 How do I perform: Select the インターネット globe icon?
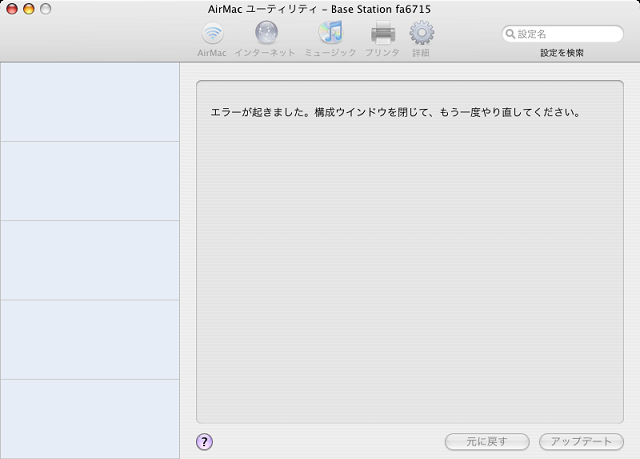click(x=266, y=33)
